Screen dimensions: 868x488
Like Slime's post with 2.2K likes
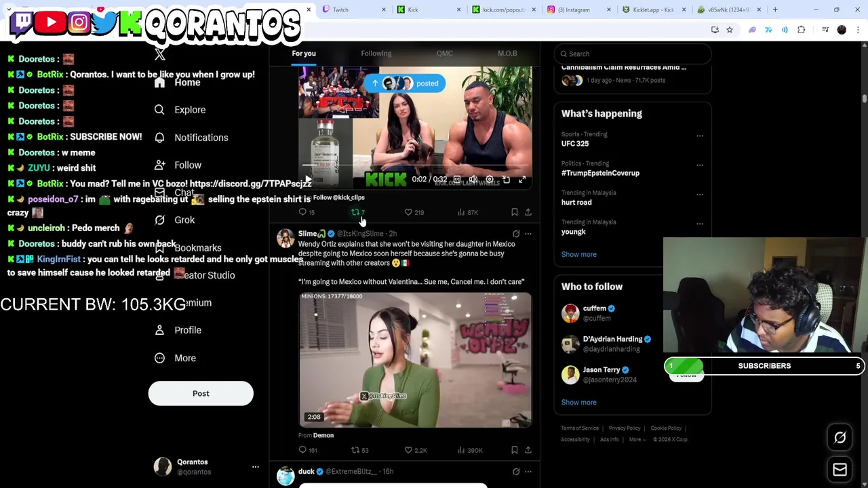click(415, 450)
